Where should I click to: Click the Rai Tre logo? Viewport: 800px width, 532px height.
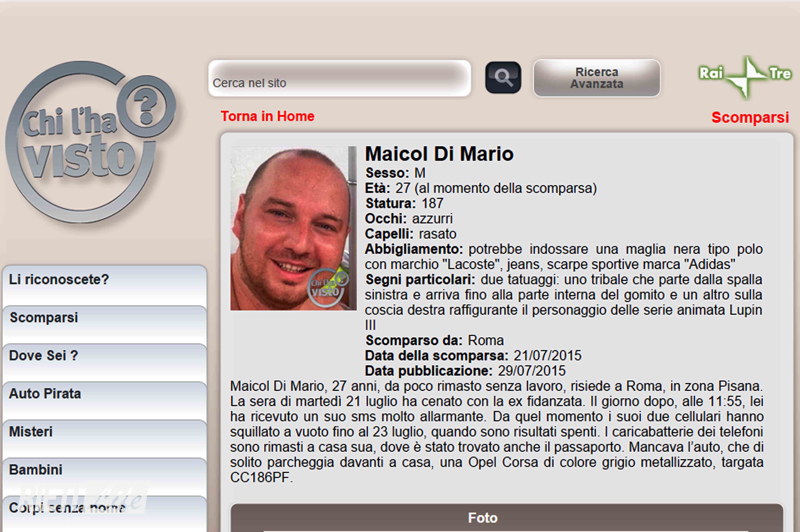tap(745, 77)
